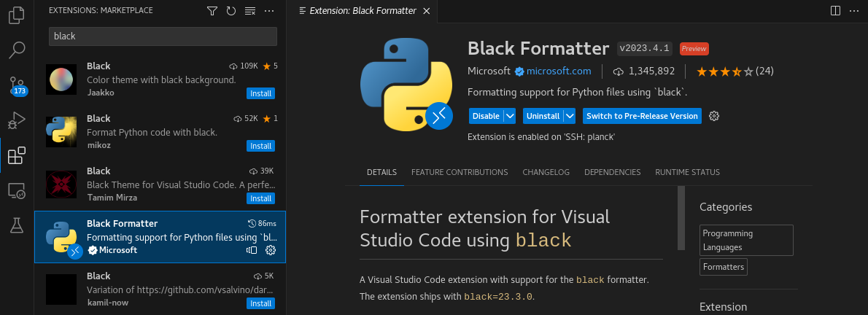The width and height of the screenshot is (868, 315).
Task: Click kamil-now Black extension dark thumbnail
Action: pos(61,289)
